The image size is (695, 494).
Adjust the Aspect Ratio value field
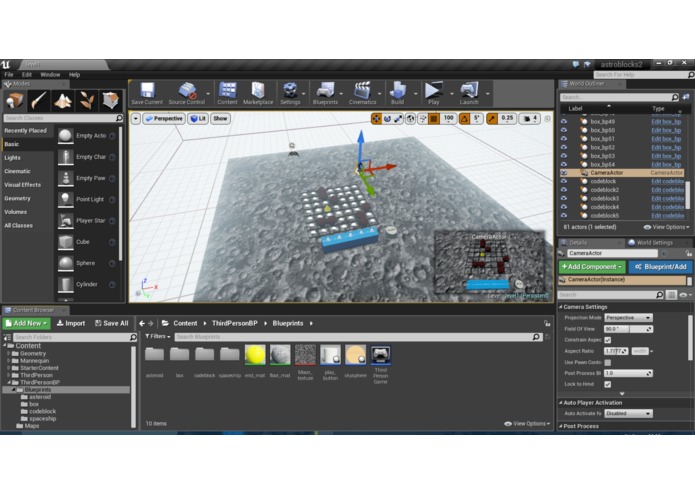point(616,351)
